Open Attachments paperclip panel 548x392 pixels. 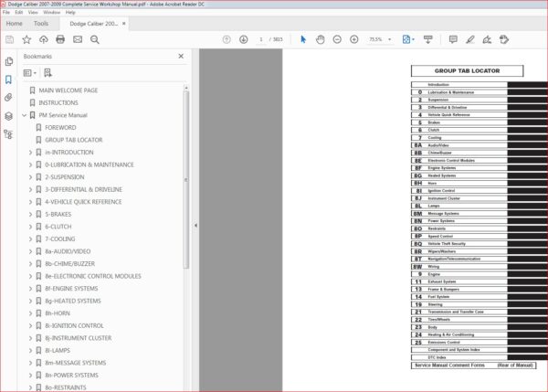pos(9,97)
